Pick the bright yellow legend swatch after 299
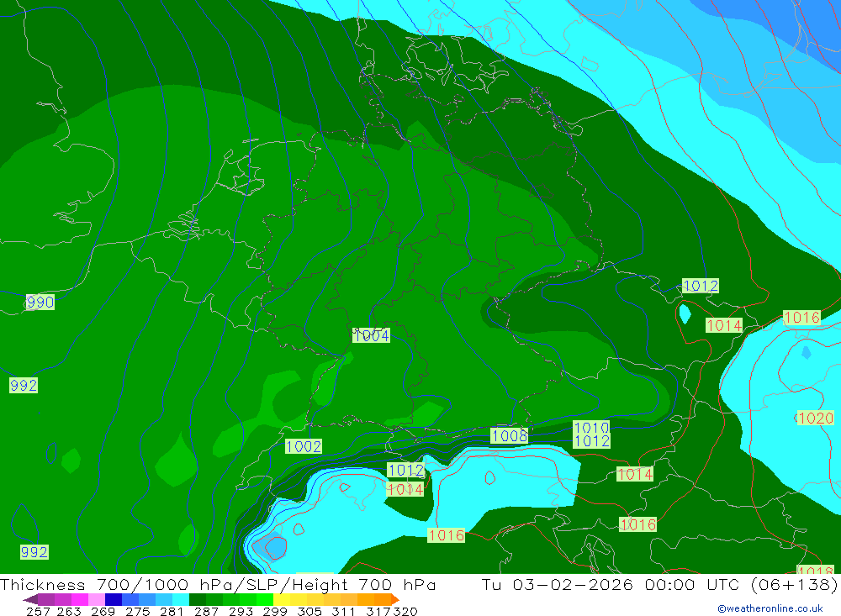Image resolution: width=841 pixels, height=616 pixels. tap(282, 599)
